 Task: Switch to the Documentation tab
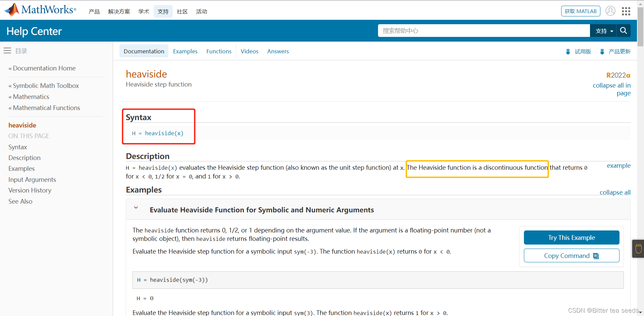[x=144, y=51]
